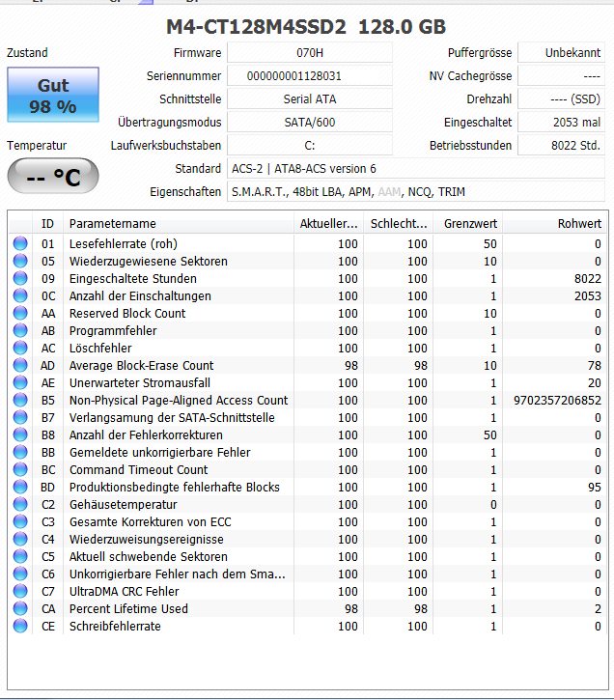Click the status icon for Average Block-Erase Count
The height and width of the screenshot is (700, 614).
[20, 365]
